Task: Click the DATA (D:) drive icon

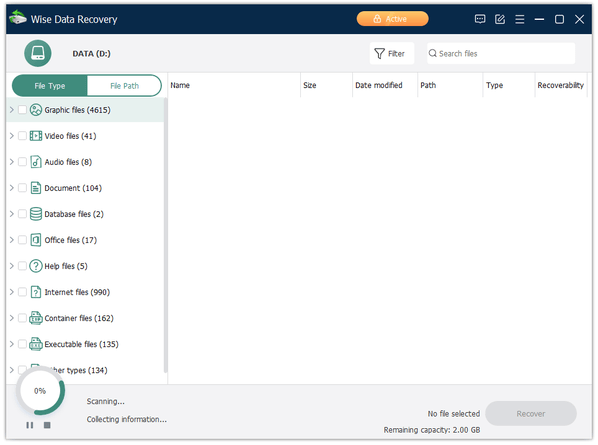Action: (x=38, y=53)
